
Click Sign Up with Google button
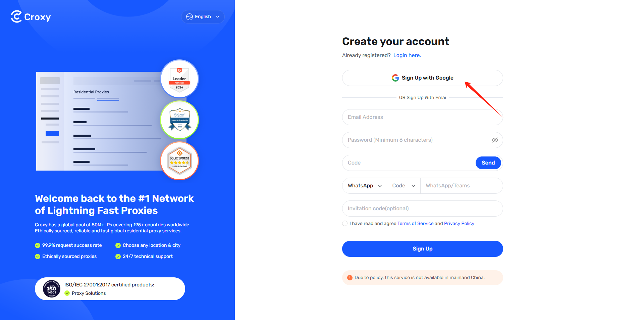coord(423,78)
